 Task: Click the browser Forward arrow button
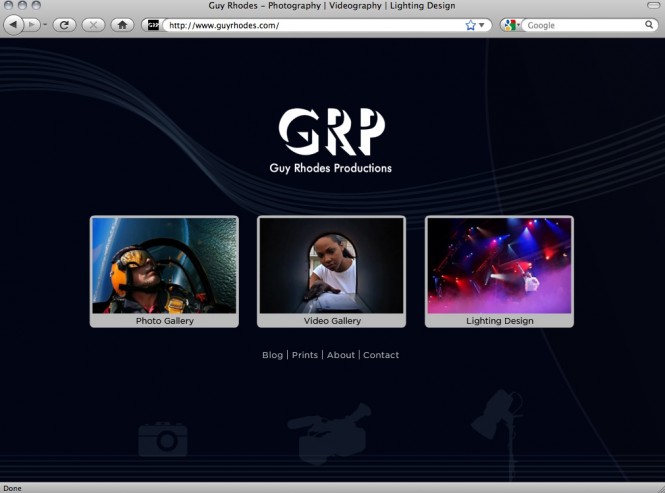point(33,24)
